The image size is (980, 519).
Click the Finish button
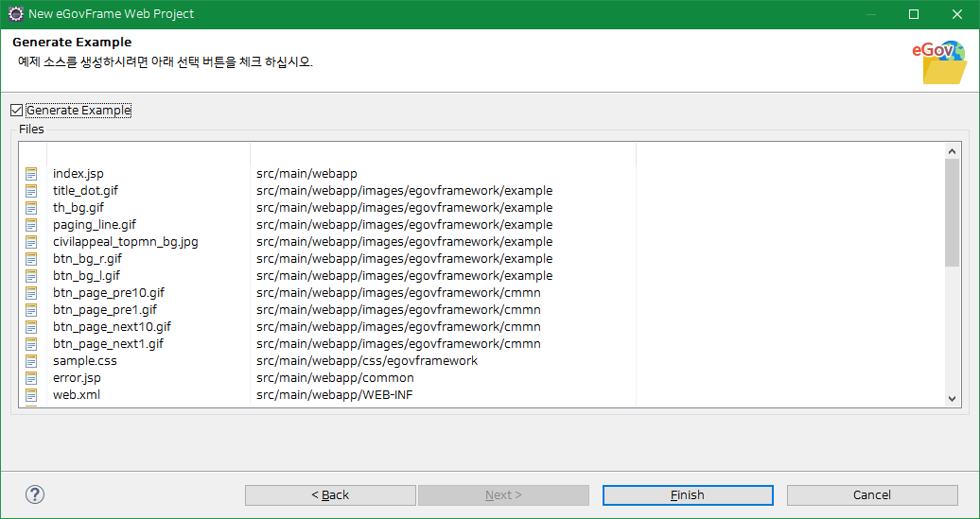tap(688, 495)
